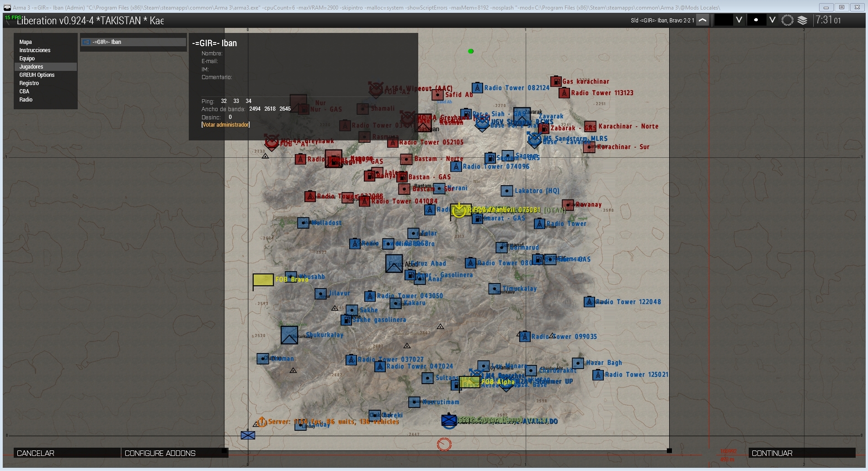Click the Radio Tower 043050 marker icon
The width and height of the screenshot is (868, 471).
370,296
